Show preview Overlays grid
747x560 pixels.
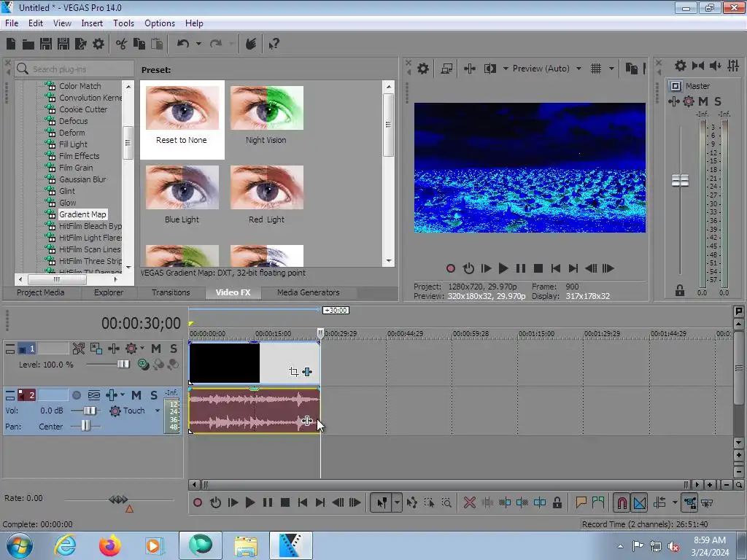(x=596, y=69)
